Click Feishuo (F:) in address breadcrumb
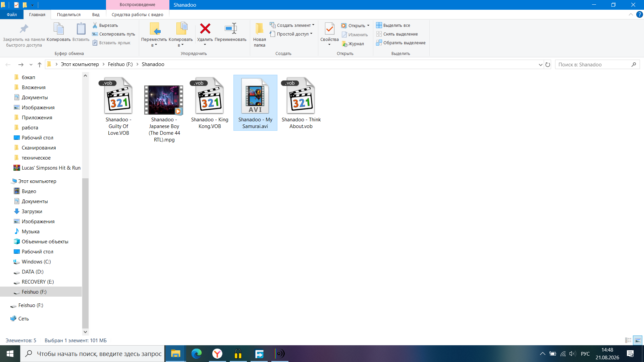644x362 pixels. 120,64
